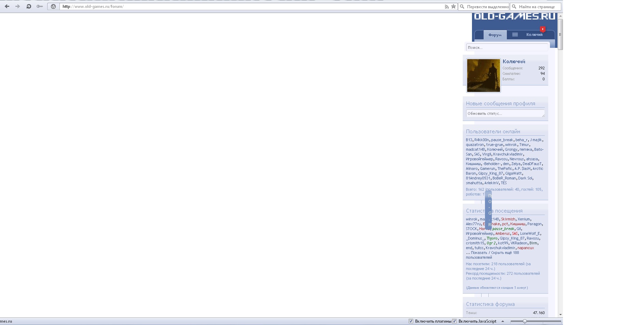644x325 pixels.
Task: Select the "Форум" navigation tab
Action: point(495,35)
